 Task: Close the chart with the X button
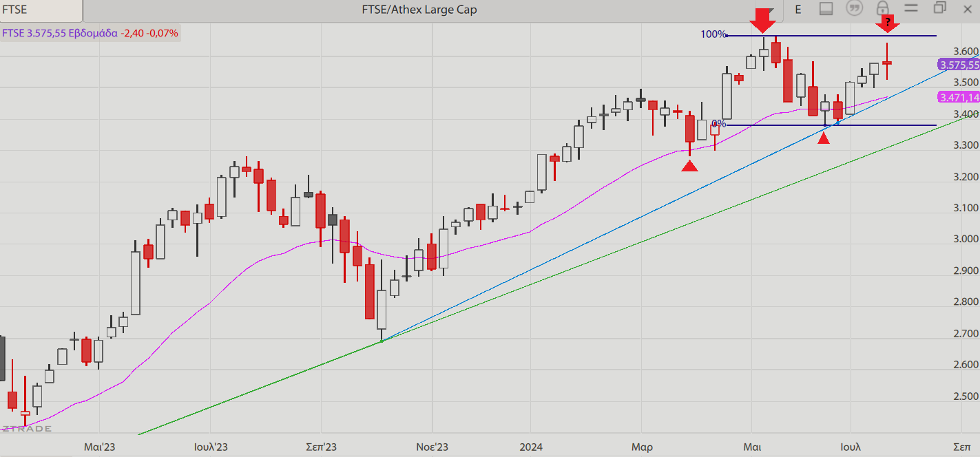pos(969,8)
